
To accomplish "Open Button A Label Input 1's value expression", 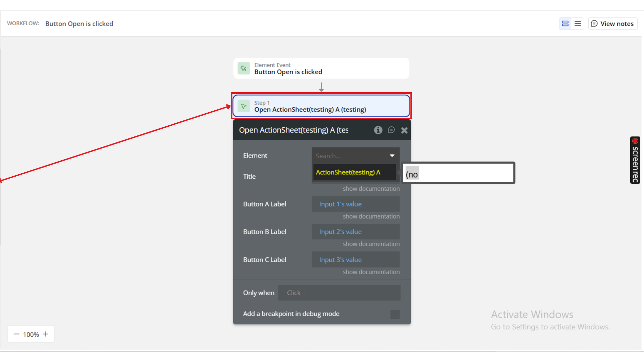I will click(x=340, y=204).
